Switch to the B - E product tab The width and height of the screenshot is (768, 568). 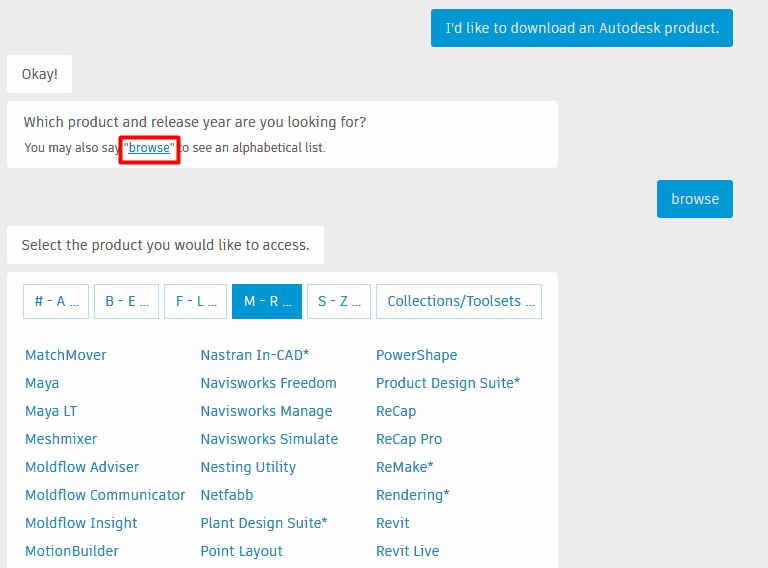click(126, 301)
